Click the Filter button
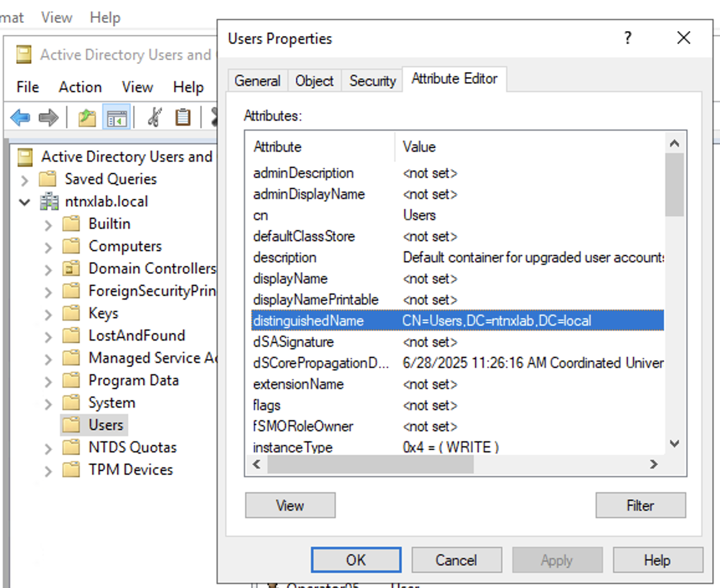This screenshot has height=588, width=720. tap(640, 505)
